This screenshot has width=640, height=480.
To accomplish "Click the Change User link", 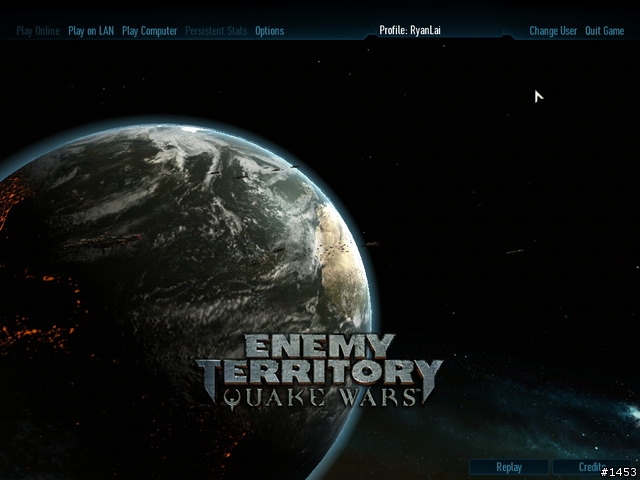I will click(x=553, y=31).
